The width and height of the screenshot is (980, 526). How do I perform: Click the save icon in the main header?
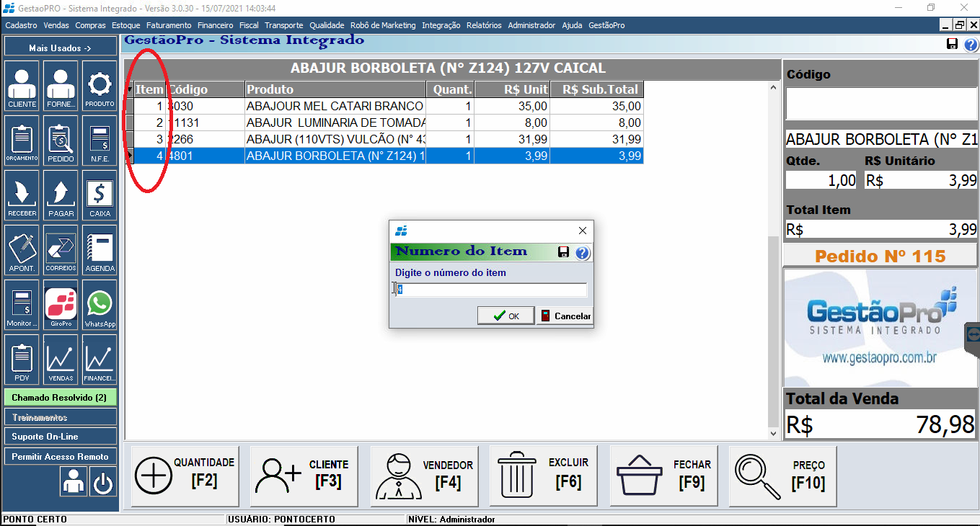953,45
